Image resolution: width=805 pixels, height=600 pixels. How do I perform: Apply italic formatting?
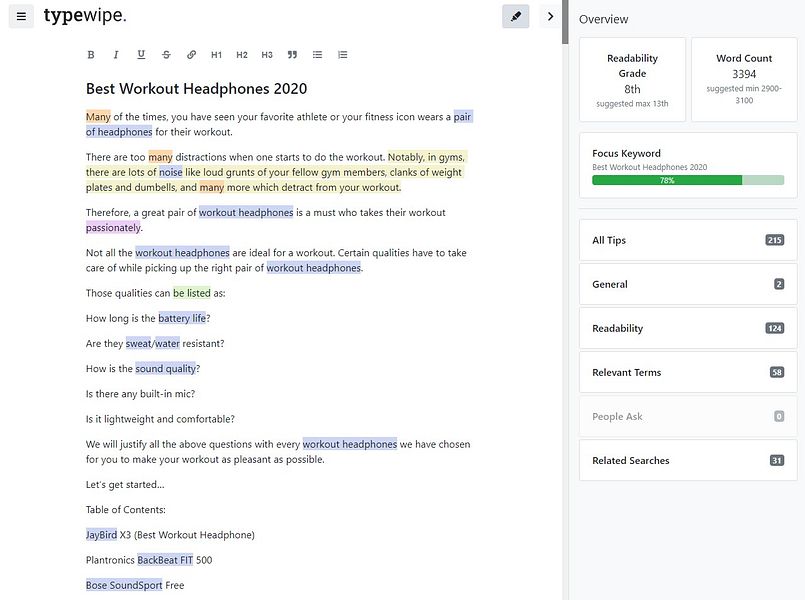click(116, 55)
